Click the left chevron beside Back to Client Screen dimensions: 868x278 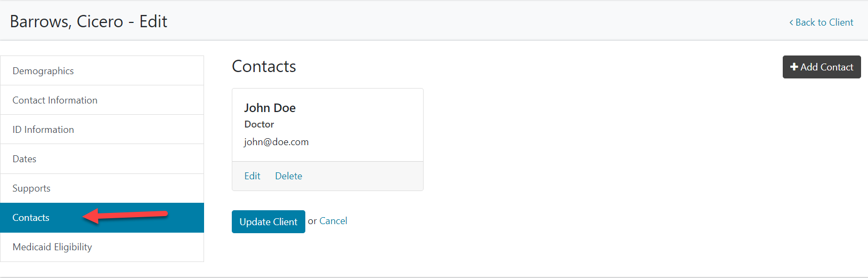point(791,22)
